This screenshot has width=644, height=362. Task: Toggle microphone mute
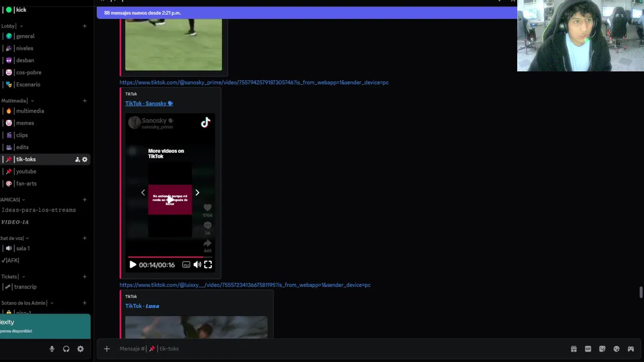coord(52,349)
